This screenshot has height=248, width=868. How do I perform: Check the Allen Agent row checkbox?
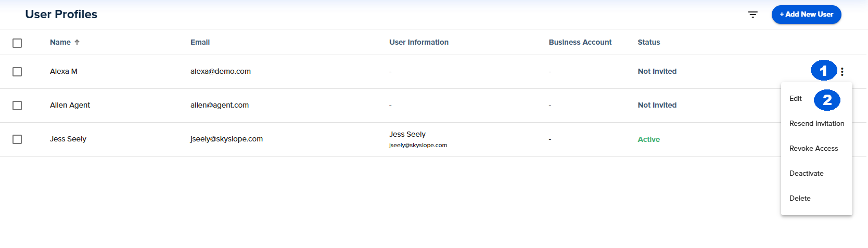click(17, 106)
